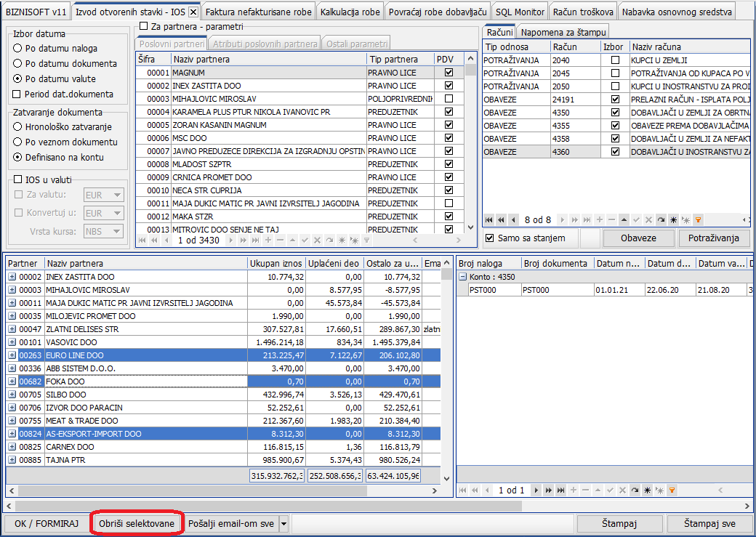Check Izbor box for account 2040
The height and width of the screenshot is (537, 756).
click(616, 60)
